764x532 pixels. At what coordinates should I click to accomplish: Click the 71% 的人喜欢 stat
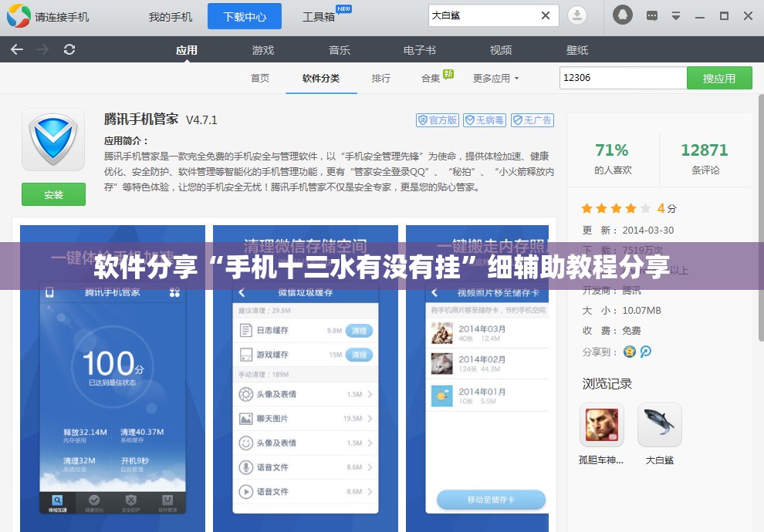click(612, 158)
